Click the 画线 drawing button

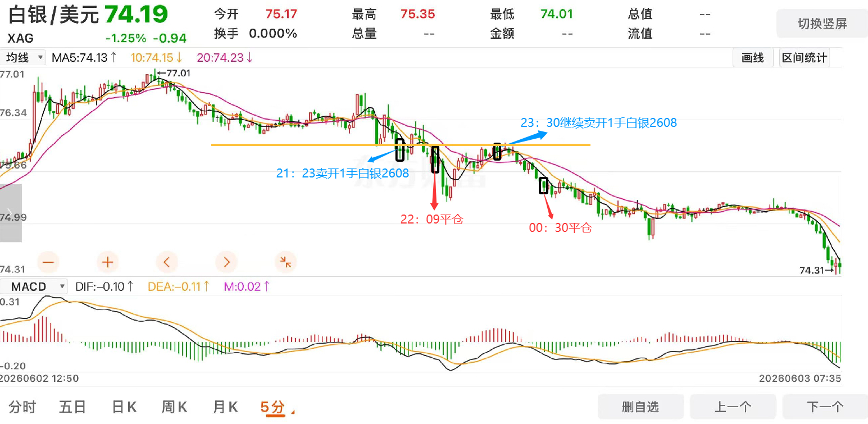pos(753,58)
